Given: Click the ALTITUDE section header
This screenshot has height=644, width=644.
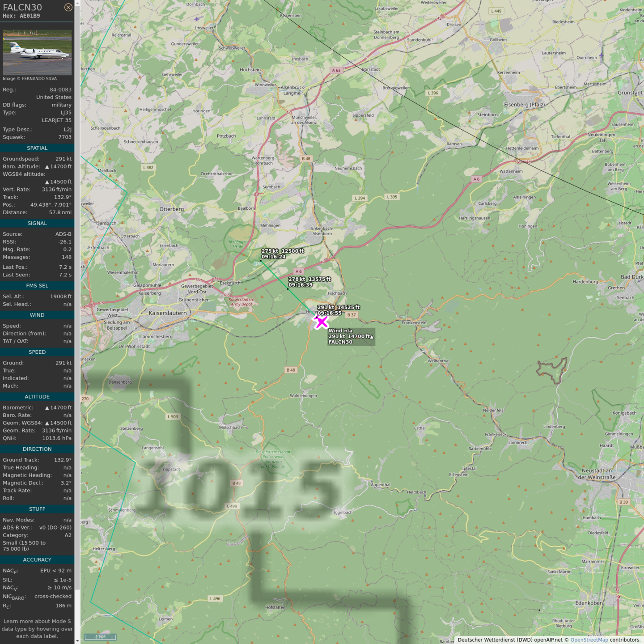Looking at the screenshot, I should click(x=37, y=397).
